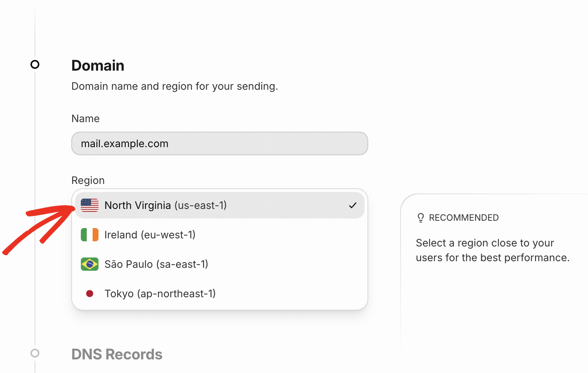Screen dimensions: 588x373
Task: Click the Domain step circle marker
Action: [35, 65]
